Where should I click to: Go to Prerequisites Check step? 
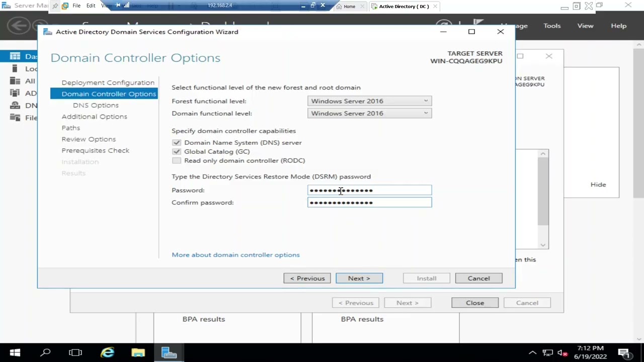(95, 150)
